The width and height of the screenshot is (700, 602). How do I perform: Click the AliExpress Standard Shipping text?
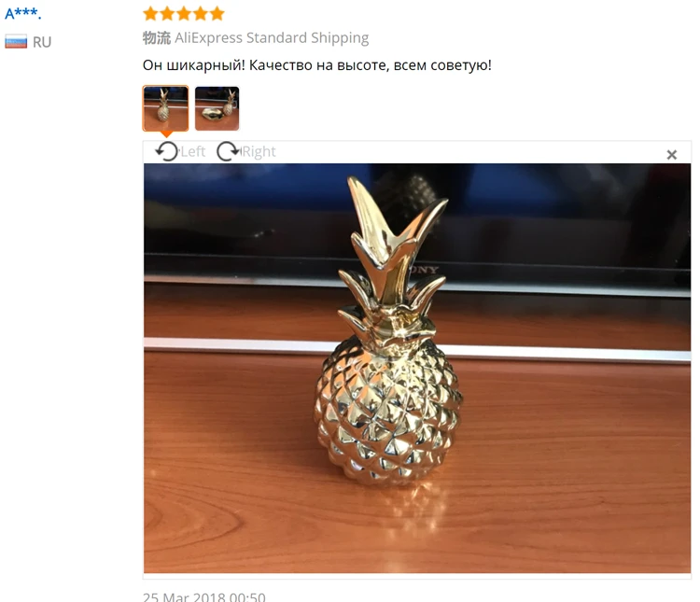pyautogui.click(x=272, y=38)
